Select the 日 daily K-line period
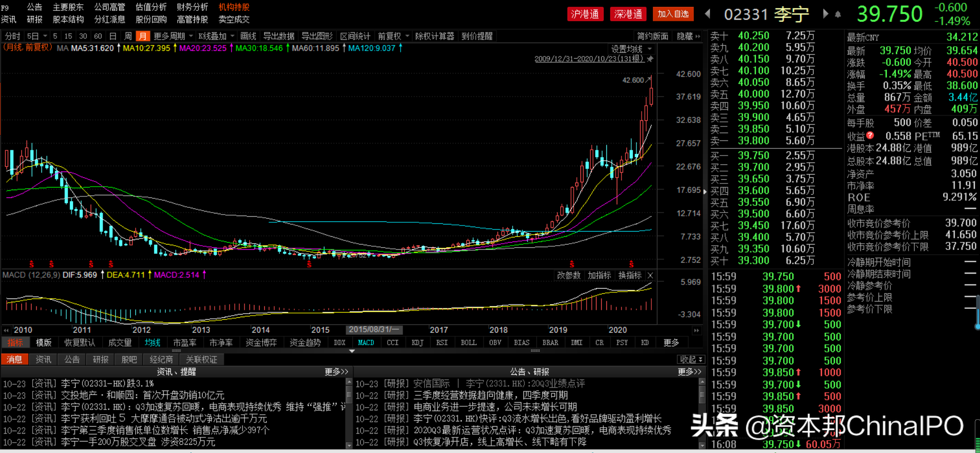Image resolution: width=980 pixels, height=453 pixels. [113, 36]
